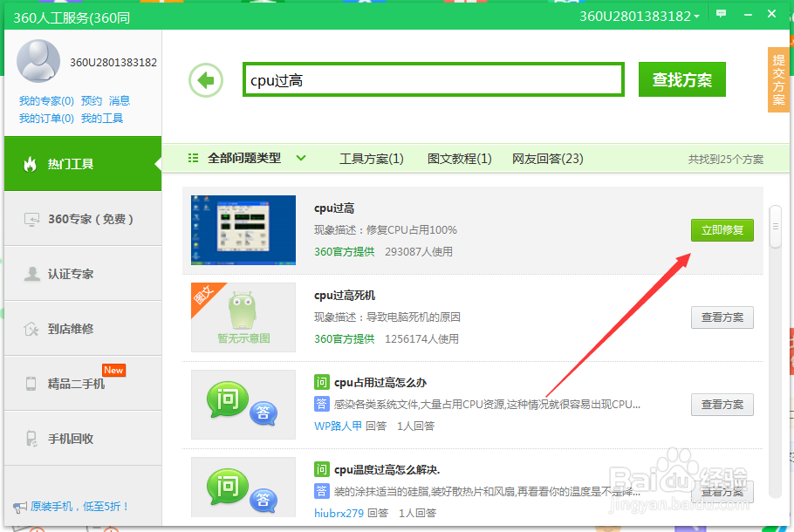Click the house-wrench icon beside 到店维修

pyautogui.click(x=31, y=329)
